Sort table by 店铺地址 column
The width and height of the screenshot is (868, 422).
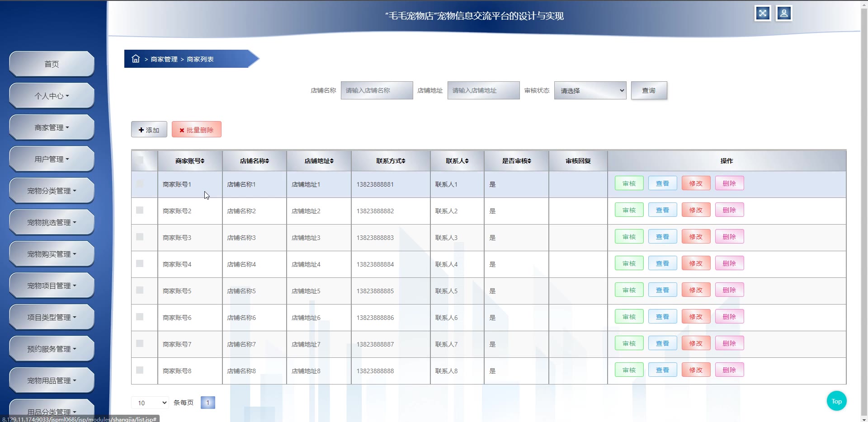click(319, 161)
